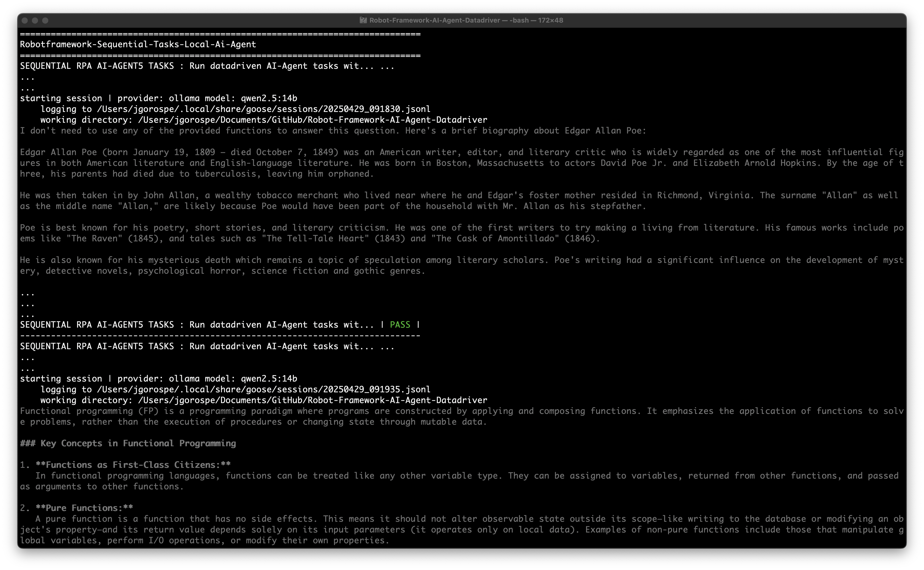924x570 pixels.
Task: Click the dashed separator line below PASS
Action: 220,336
